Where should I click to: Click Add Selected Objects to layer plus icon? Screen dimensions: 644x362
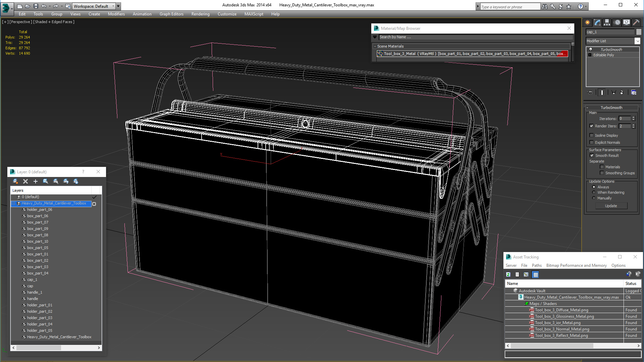click(35, 181)
